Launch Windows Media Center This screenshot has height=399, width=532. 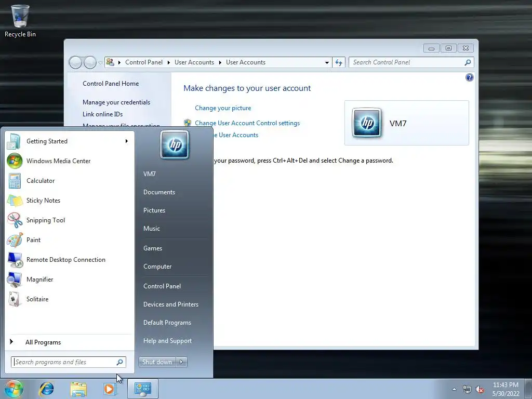pyautogui.click(x=70, y=161)
